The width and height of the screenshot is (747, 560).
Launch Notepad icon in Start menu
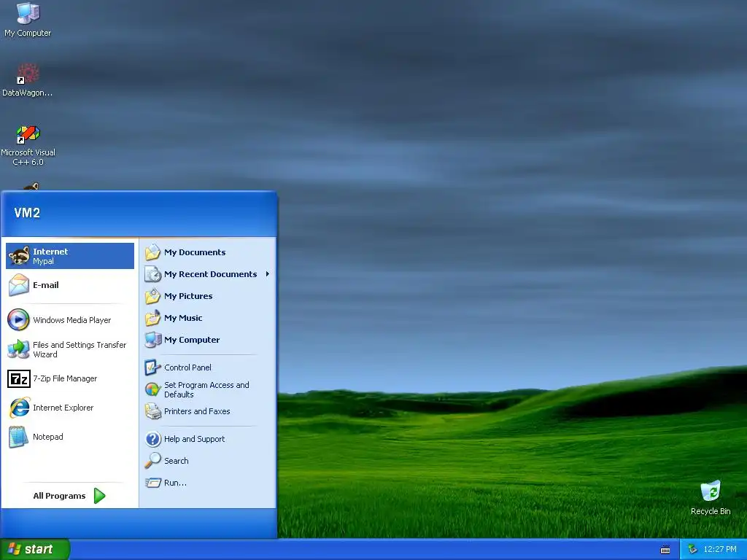pos(18,437)
